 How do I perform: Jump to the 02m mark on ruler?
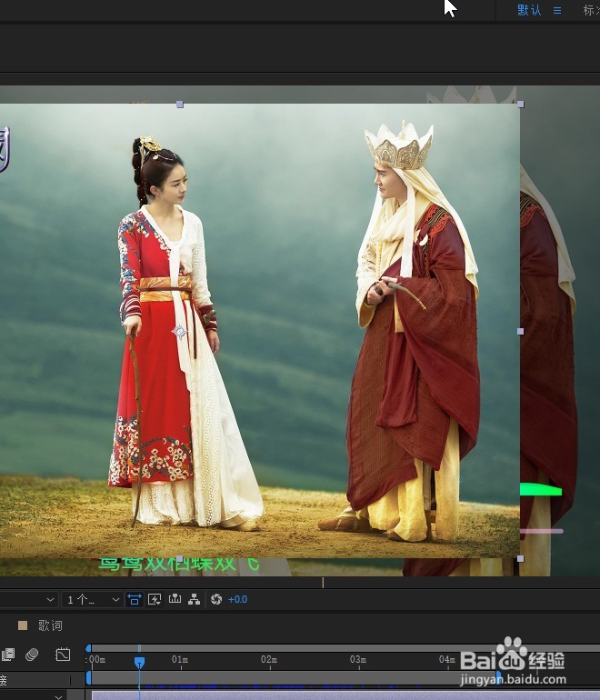point(269,659)
